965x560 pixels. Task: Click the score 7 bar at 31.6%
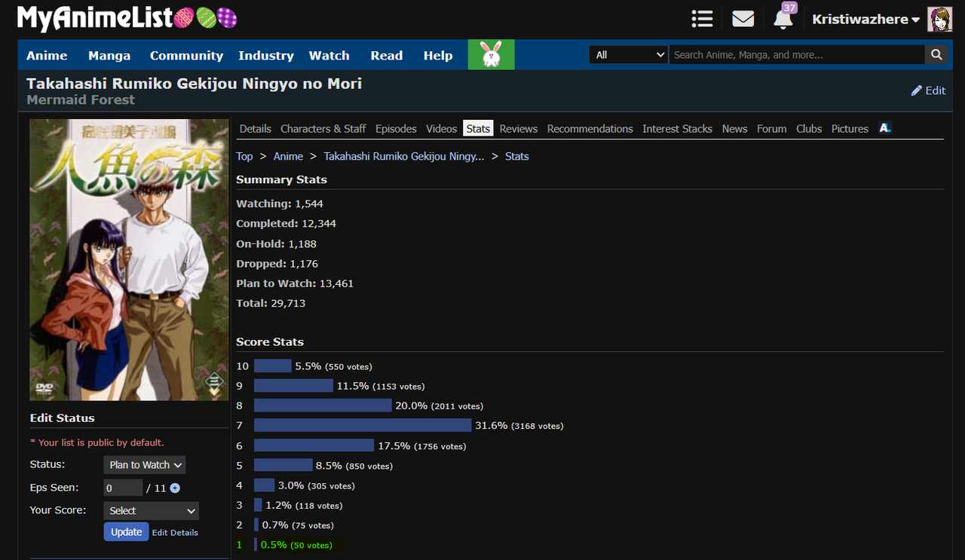pos(363,426)
